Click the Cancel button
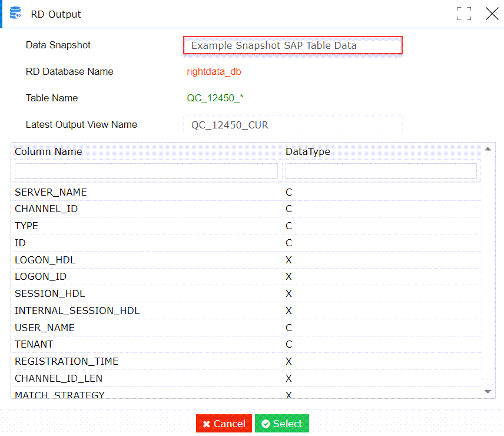The height and width of the screenshot is (436, 504). click(x=224, y=423)
